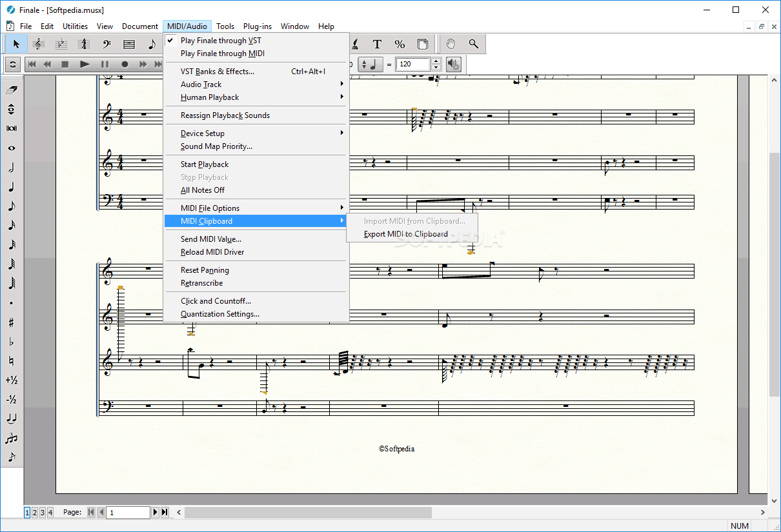Screen dimensions: 781x532
Task: Click the horizontal scrollbar thumb
Action: [308, 513]
